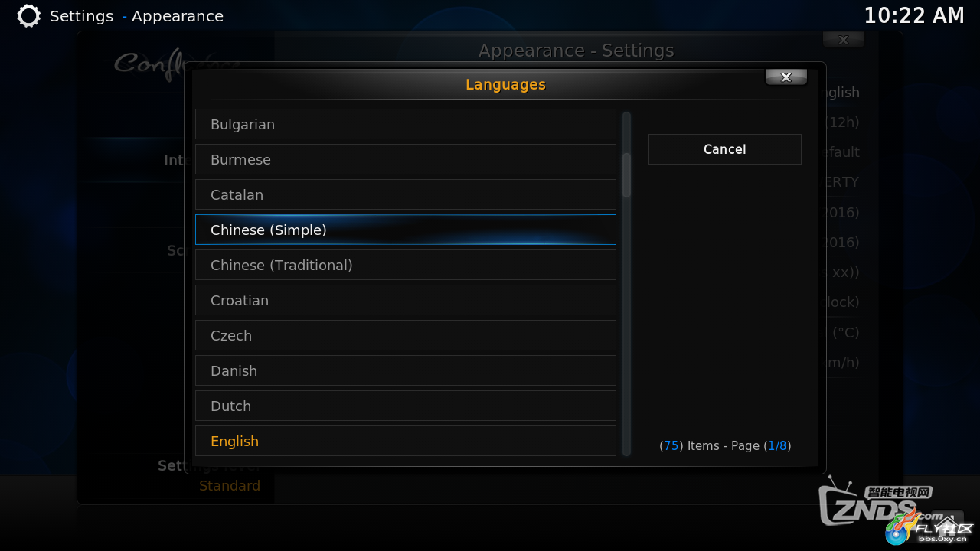Pick Czech from the list

(406, 335)
